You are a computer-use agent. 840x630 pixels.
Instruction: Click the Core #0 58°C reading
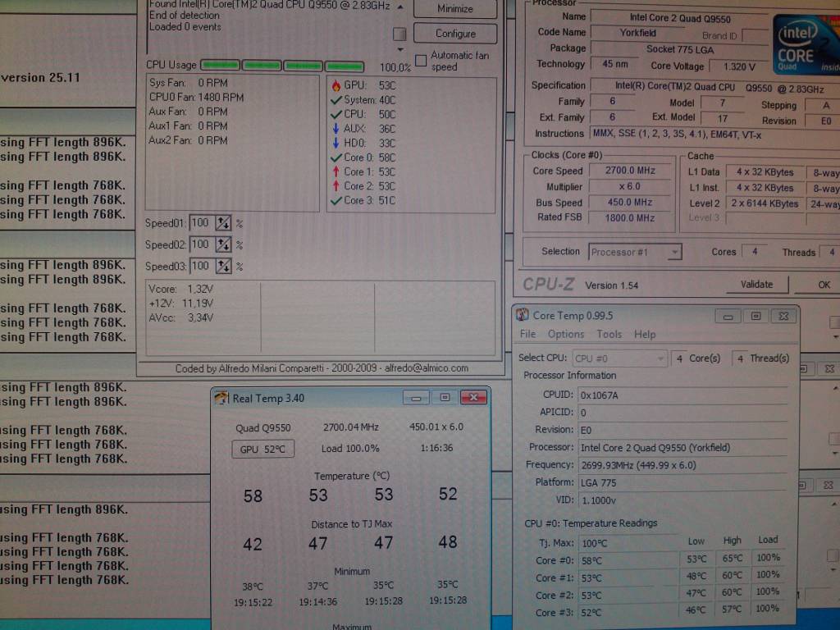(x=591, y=561)
